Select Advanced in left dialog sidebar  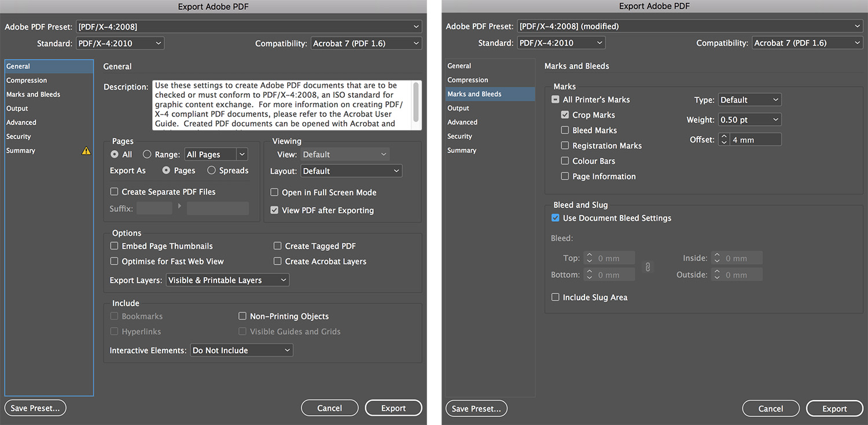coord(49,122)
